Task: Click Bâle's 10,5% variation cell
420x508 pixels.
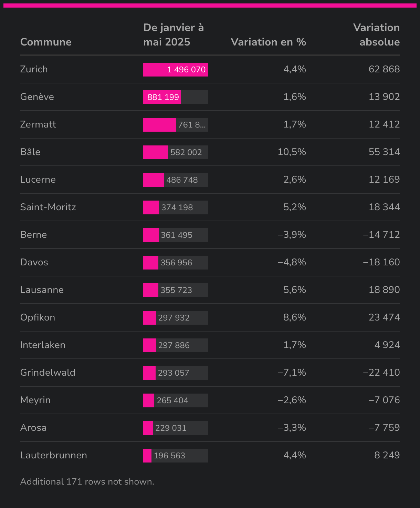Action: coord(292,152)
